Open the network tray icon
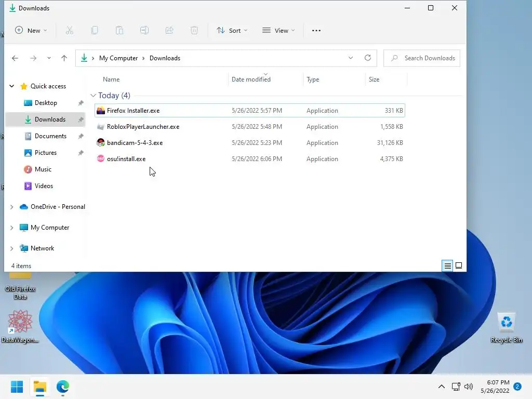 coord(456,387)
